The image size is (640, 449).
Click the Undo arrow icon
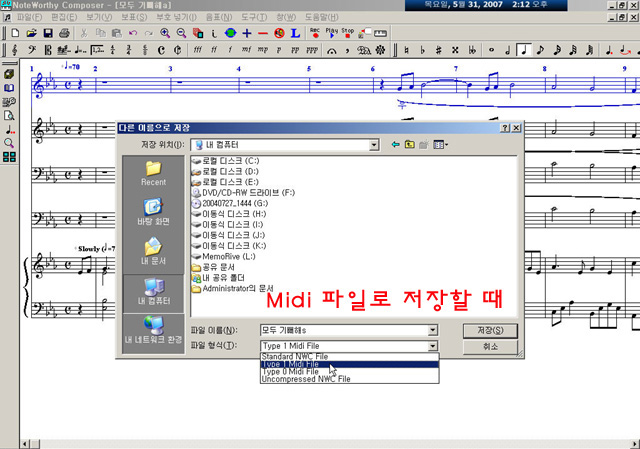[133, 33]
